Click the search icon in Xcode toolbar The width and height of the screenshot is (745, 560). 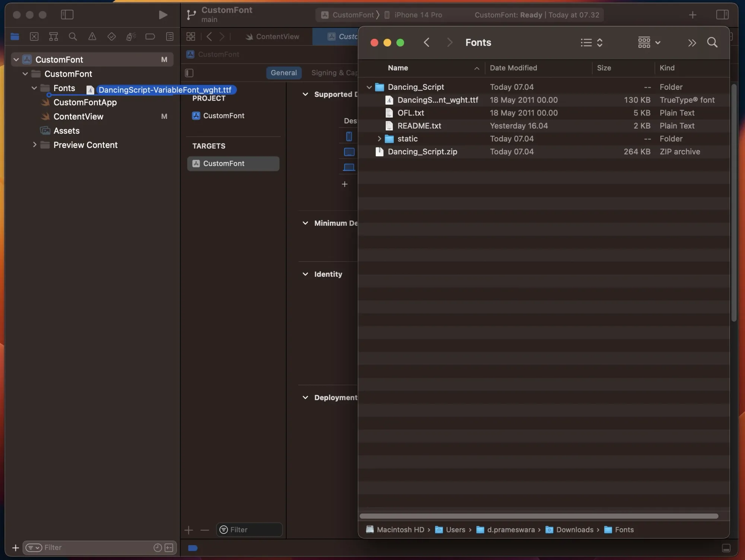click(72, 37)
